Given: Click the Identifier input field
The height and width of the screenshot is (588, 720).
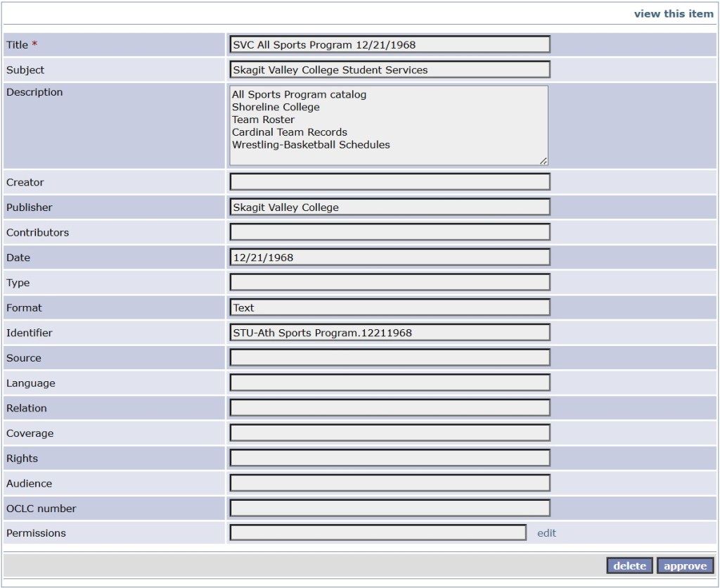Looking at the screenshot, I should (x=389, y=333).
